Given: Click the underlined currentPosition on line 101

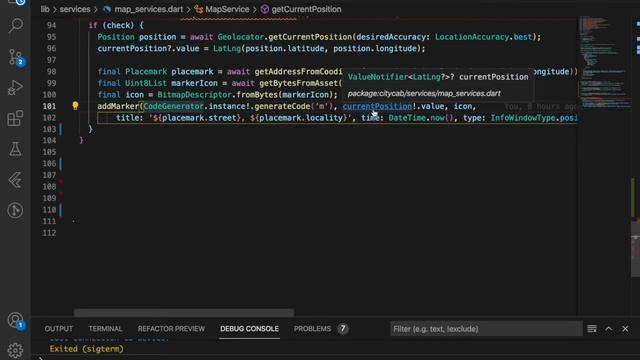Looking at the screenshot, I should (377, 106).
